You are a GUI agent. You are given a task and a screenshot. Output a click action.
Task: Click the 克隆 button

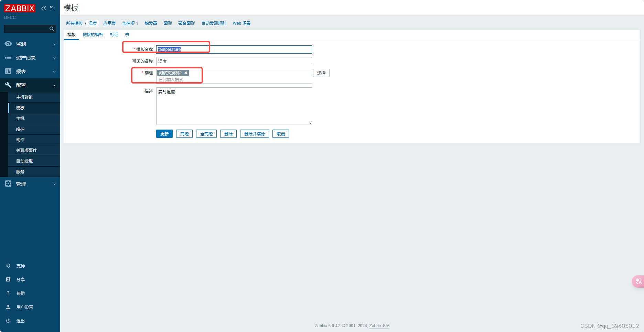click(x=184, y=134)
